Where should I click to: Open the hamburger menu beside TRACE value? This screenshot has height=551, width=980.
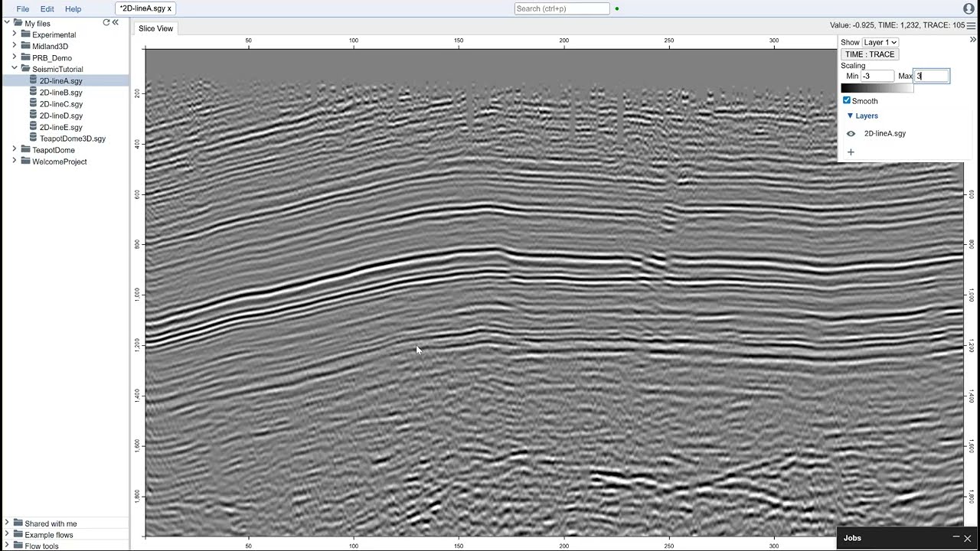click(x=971, y=25)
